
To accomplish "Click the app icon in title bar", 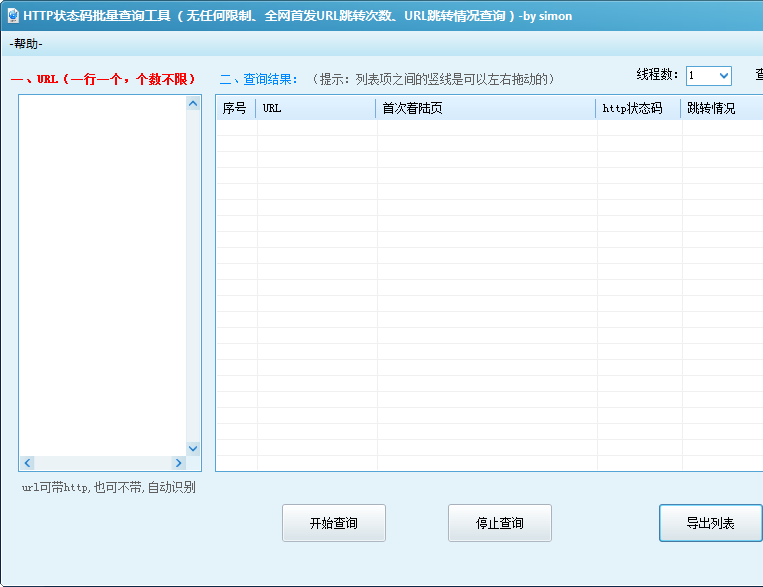I will [x=13, y=16].
